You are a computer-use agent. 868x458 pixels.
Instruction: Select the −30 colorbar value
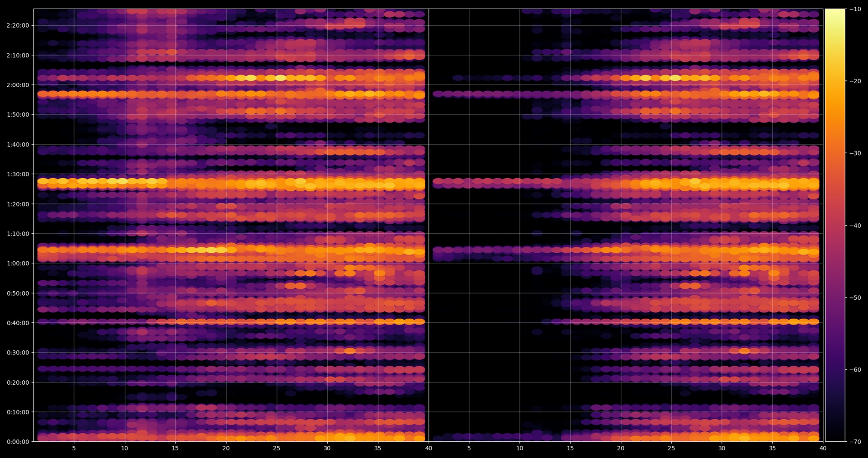855,153
